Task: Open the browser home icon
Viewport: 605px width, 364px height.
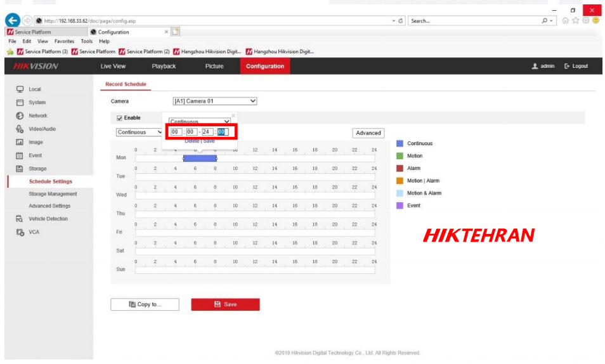Action: point(565,20)
